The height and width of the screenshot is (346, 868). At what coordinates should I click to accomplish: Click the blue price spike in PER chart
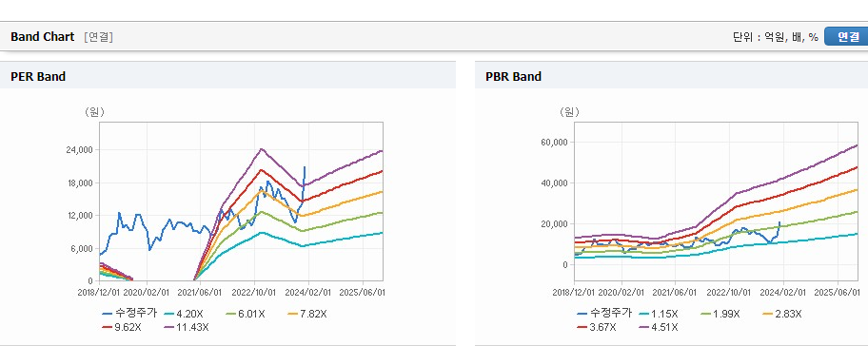pyautogui.click(x=304, y=167)
